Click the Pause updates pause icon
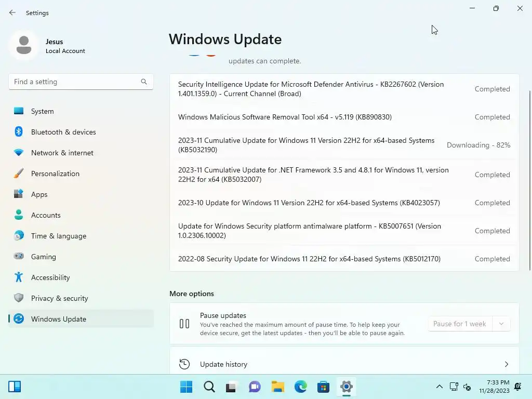The height and width of the screenshot is (399, 532). pos(184,324)
